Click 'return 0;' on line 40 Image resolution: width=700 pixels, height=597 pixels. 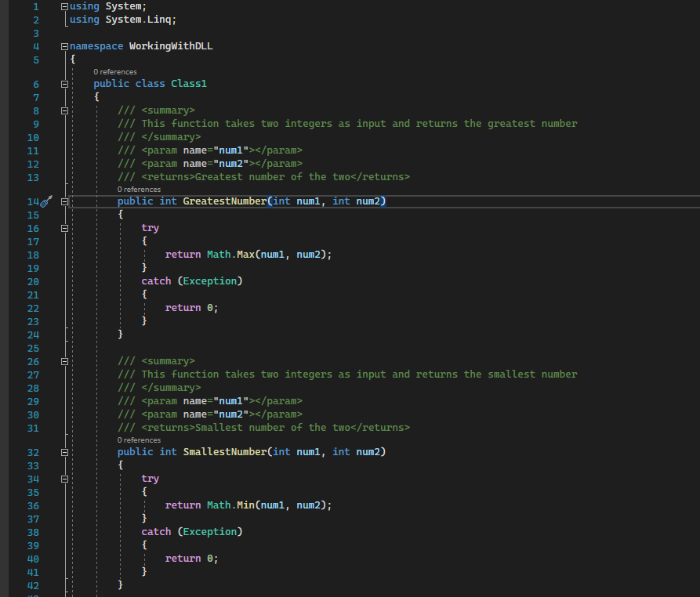[x=191, y=559]
